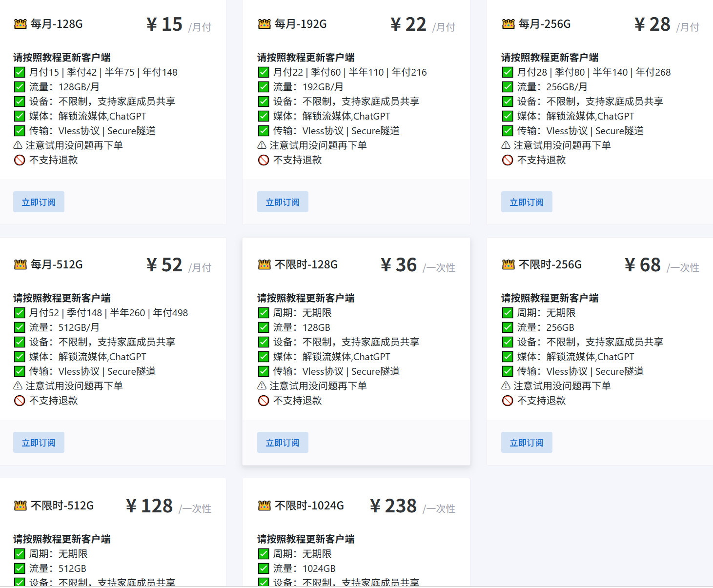713x588 pixels.
Task: Click the ¥ 128 price of 不限时-512G
Action: [149, 506]
